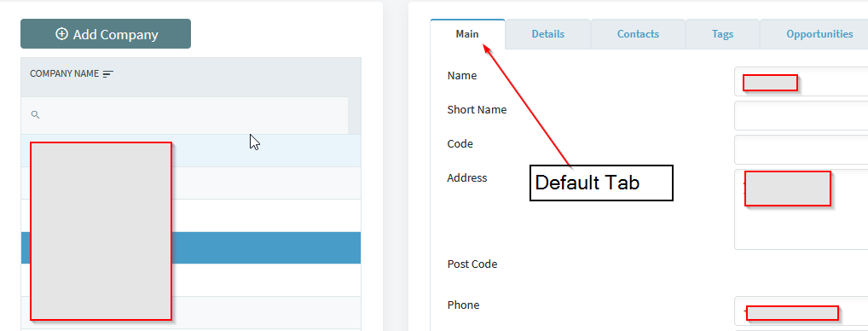
Task: Click the Address label
Action: [467, 177]
